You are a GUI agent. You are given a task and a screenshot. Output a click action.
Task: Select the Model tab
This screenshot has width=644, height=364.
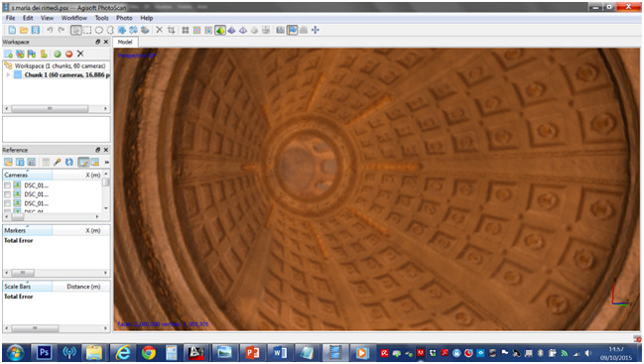(x=125, y=42)
